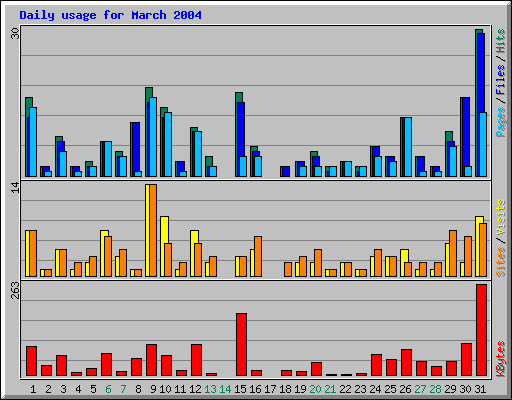The image size is (512, 400).
Task: Click the tall blue Files bar for day 31
Action: click(x=481, y=73)
